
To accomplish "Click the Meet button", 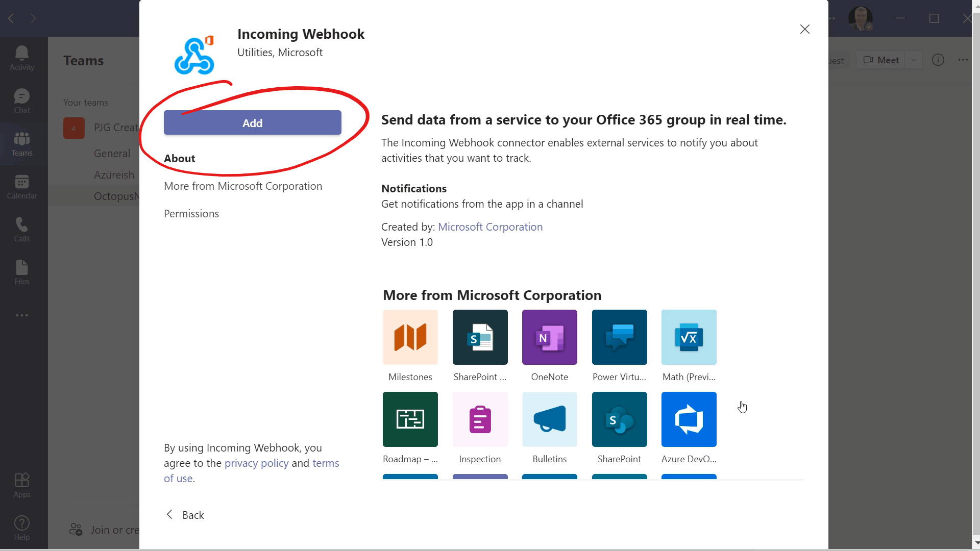I will tap(881, 60).
